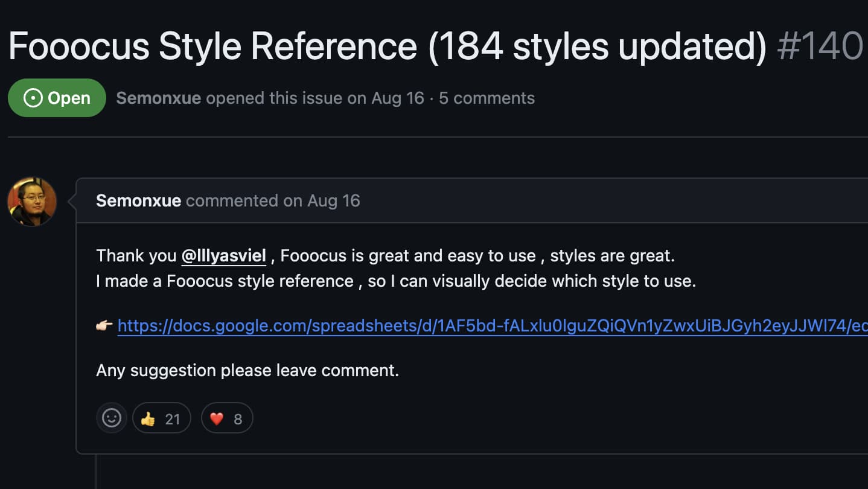Screen dimensions: 868x489
Task: Click "Any suggestion please leave comment" text
Action: click(247, 370)
